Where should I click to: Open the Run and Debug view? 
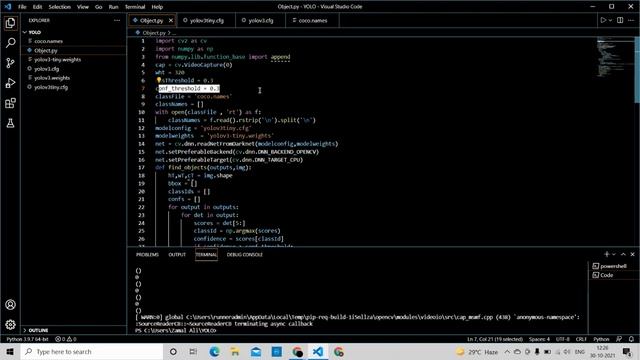point(11,83)
